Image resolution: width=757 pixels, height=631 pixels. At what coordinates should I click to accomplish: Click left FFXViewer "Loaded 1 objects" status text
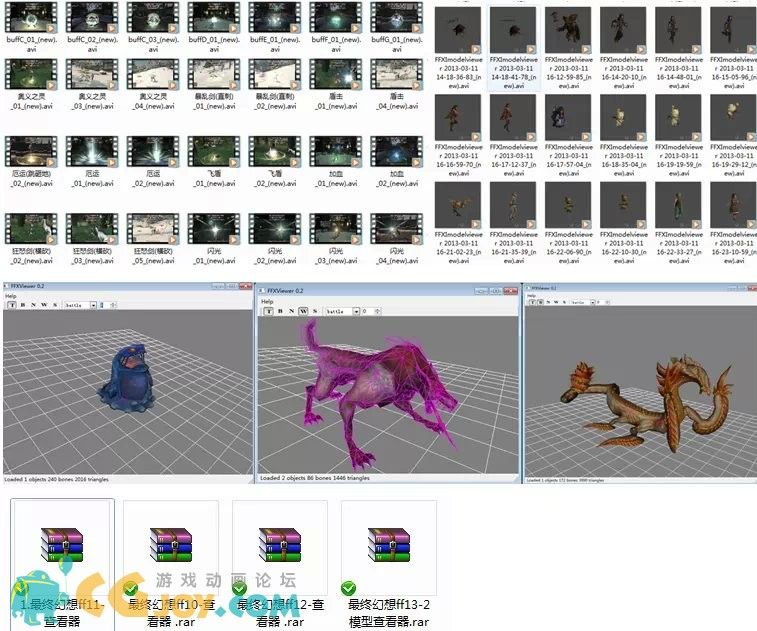tap(56, 479)
